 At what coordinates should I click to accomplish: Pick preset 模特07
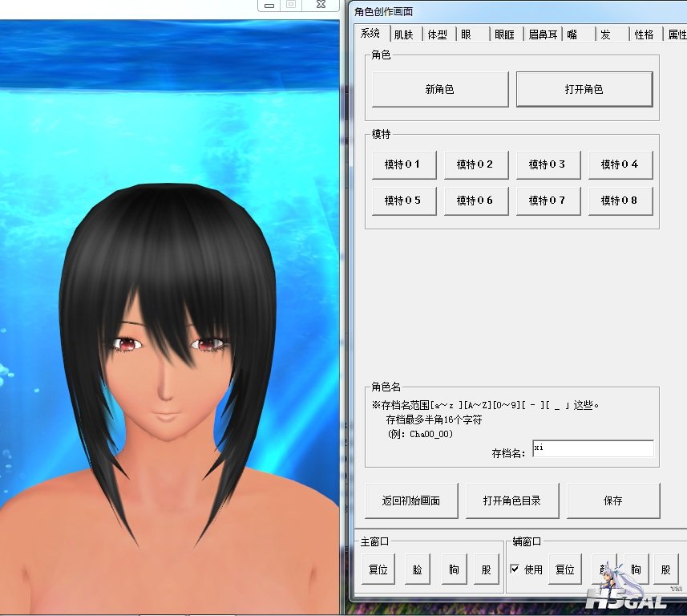548,201
